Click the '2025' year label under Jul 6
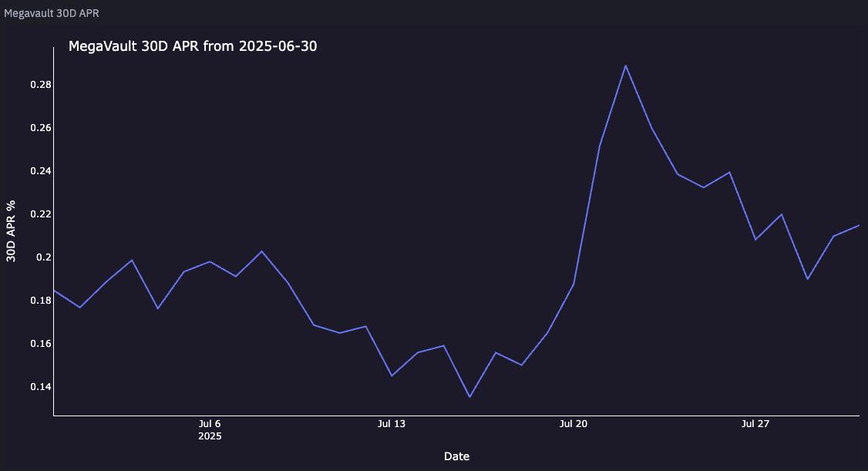868x471 pixels. [x=210, y=436]
